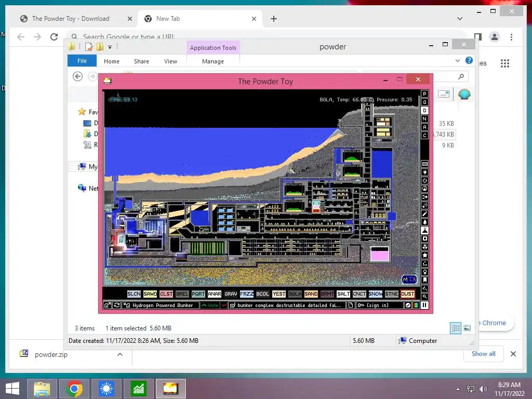Select the SNOW element

click(375, 294)
